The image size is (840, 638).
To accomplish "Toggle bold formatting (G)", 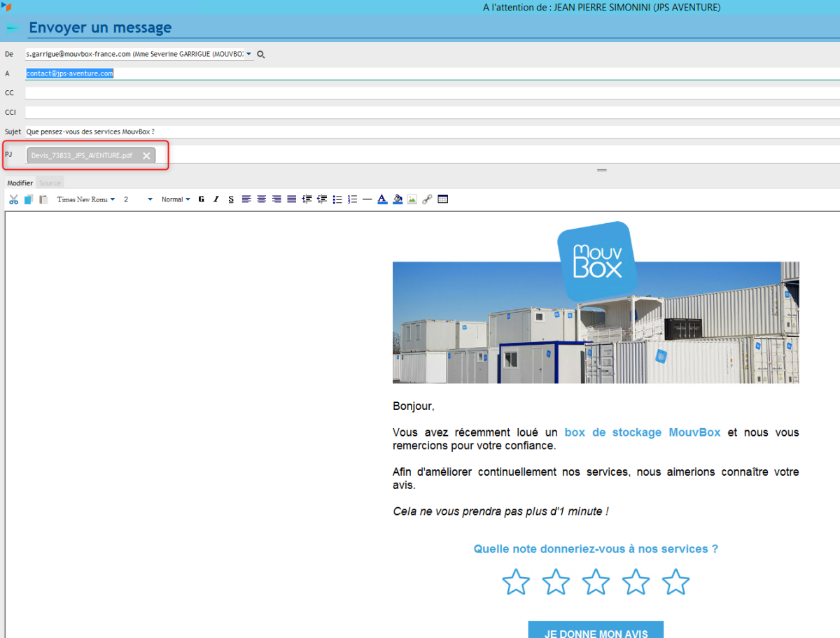I will 201,199.
